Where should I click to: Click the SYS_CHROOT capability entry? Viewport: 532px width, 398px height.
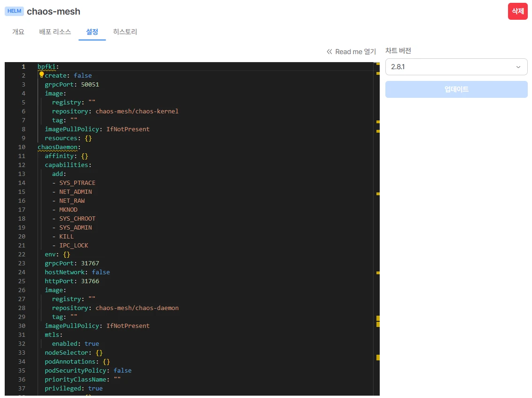pyautogui.click(x=78, y=218)
